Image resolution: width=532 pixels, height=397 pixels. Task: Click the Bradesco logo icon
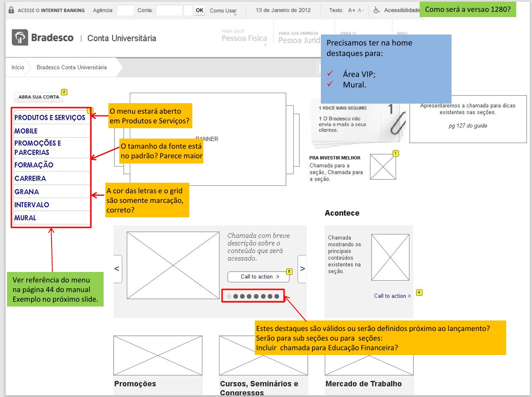point(20,38)
